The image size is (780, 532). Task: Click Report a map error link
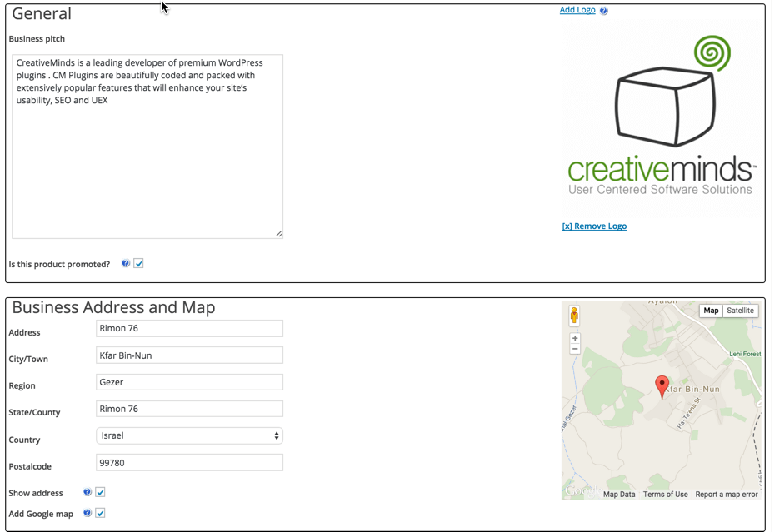727,494
